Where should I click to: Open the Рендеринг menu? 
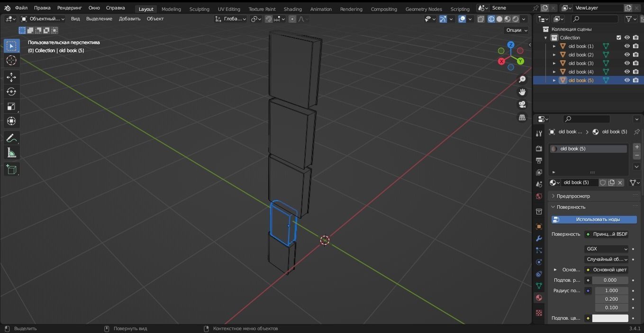click(70, 8)
